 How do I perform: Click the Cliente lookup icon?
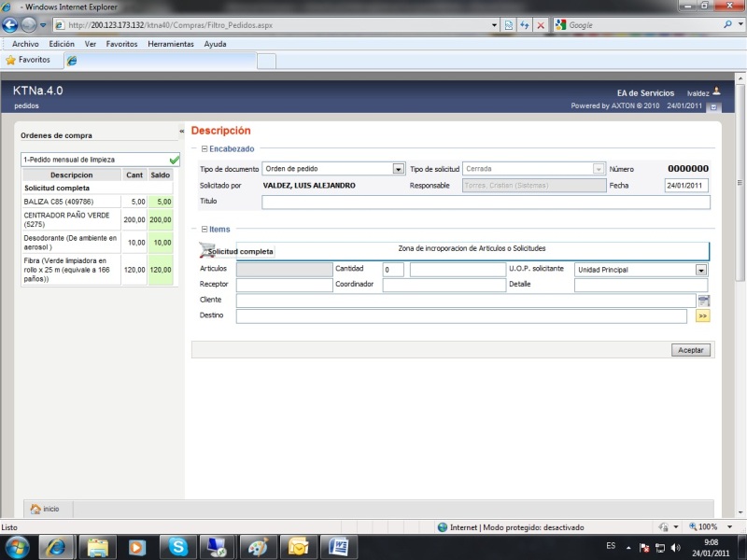point(704,301)
